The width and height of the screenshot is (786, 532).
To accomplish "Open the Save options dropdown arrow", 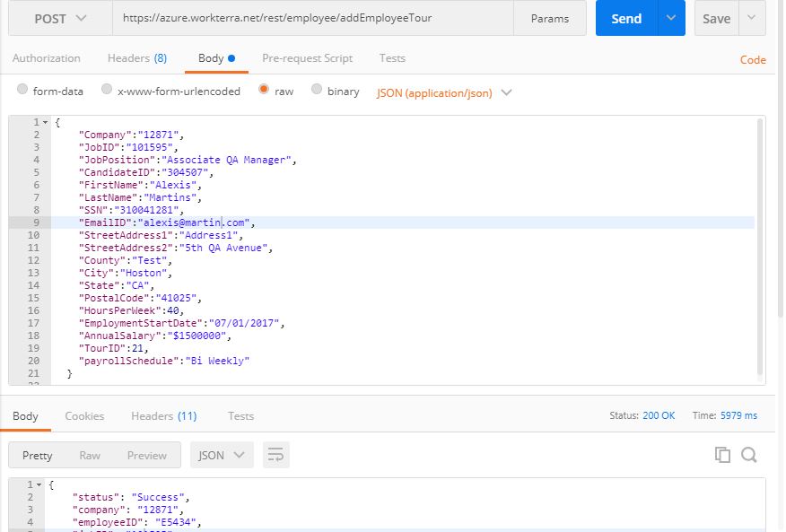I will point(752,18).
